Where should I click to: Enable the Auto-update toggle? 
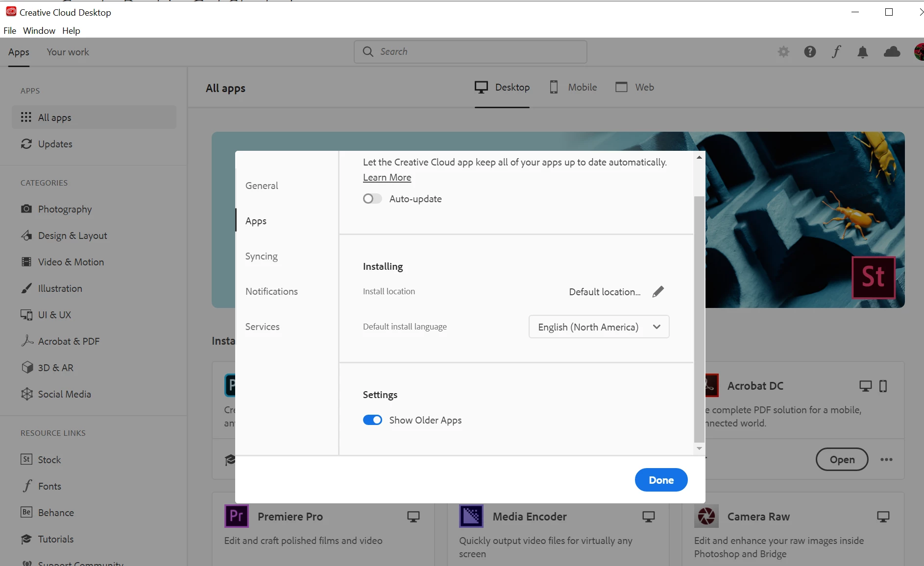[372, 199]
